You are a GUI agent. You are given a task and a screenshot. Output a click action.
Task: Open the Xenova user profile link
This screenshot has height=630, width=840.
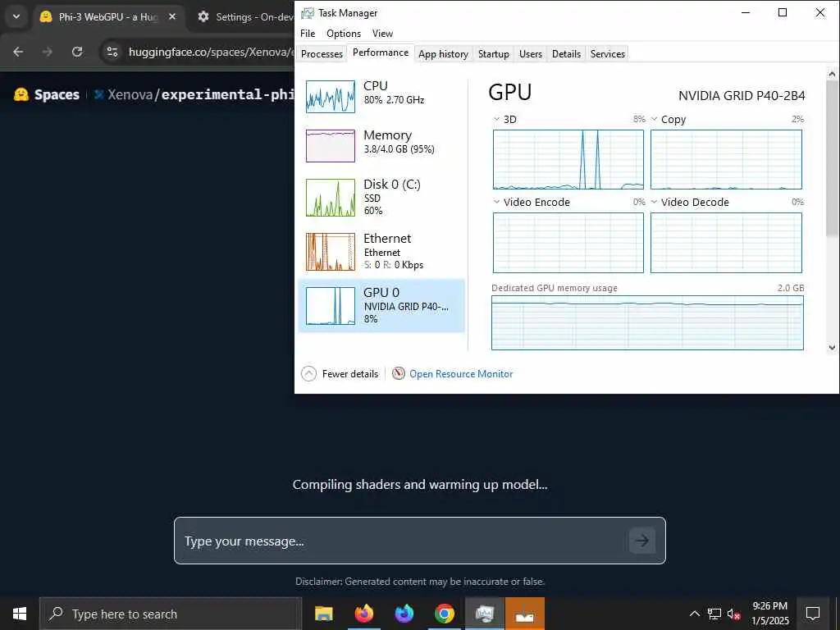click(130, 94)
